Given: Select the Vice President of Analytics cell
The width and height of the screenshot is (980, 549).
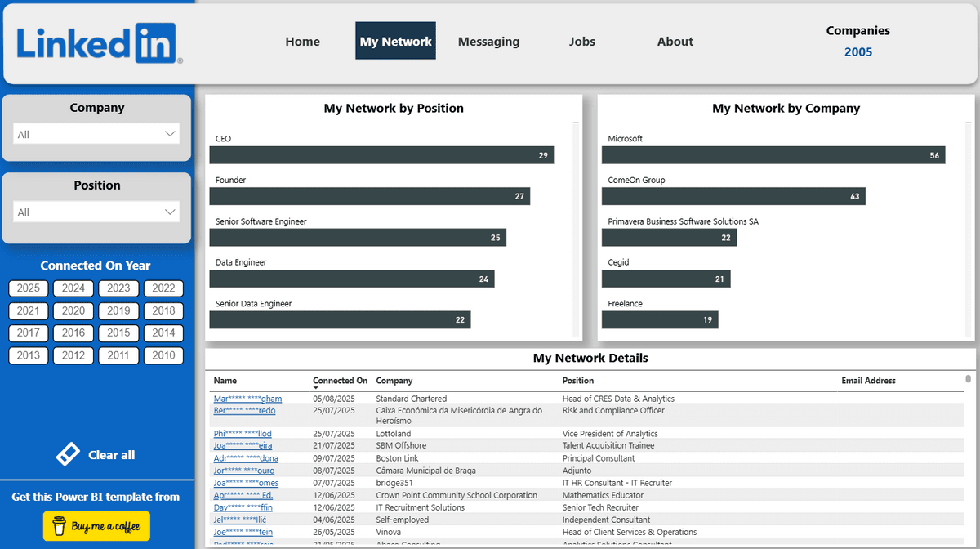Looking at the screenshot, I should coord(610,434).
